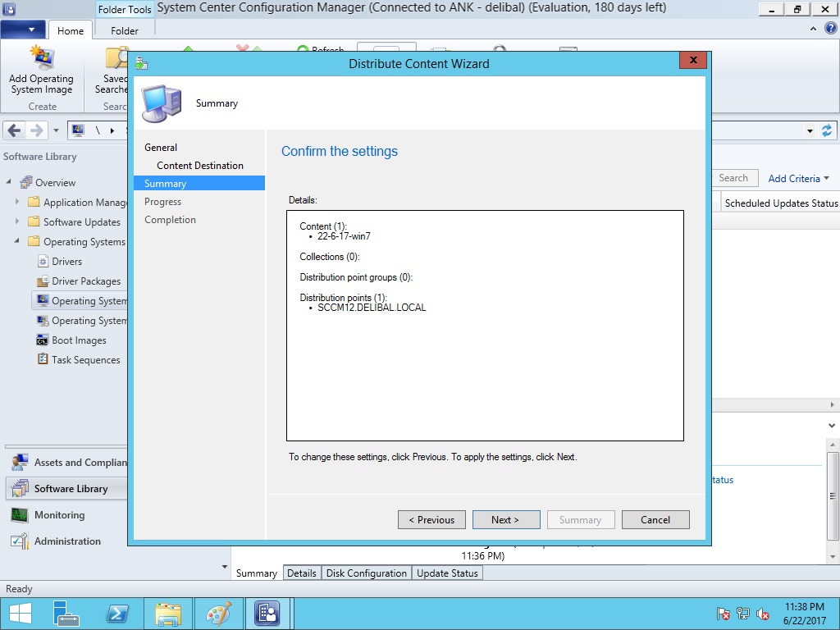Open the Monitoring workspace
The image size is (840, 630).
pyautogui.click(x=59, y=515)
